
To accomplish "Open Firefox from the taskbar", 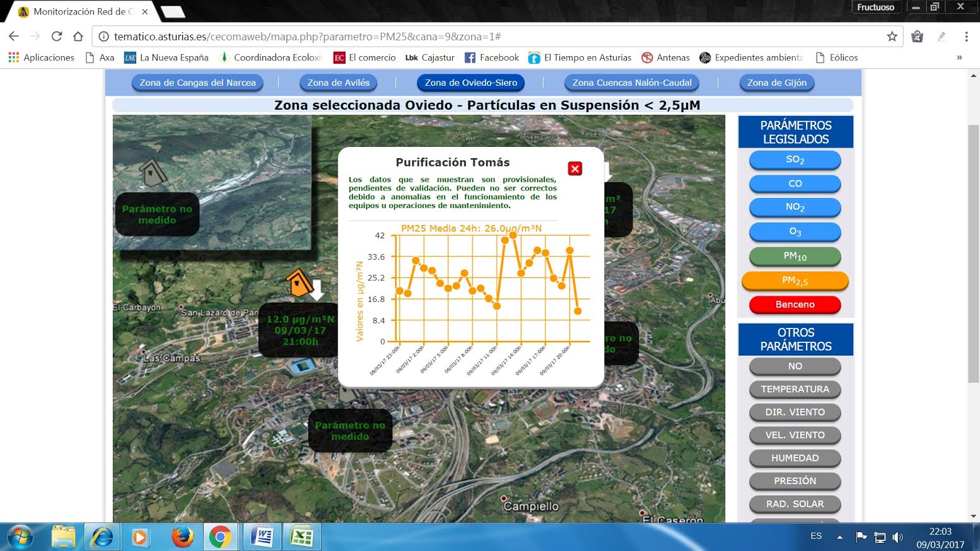I will pos(182,537).
